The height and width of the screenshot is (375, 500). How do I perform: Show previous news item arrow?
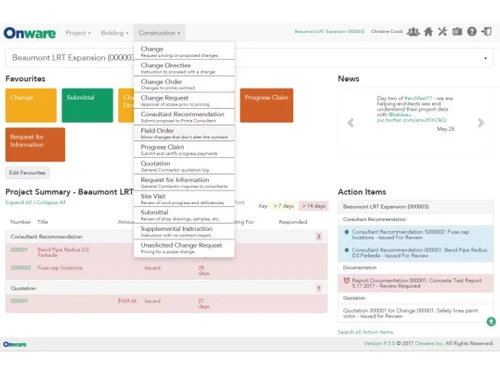[350, 123]
